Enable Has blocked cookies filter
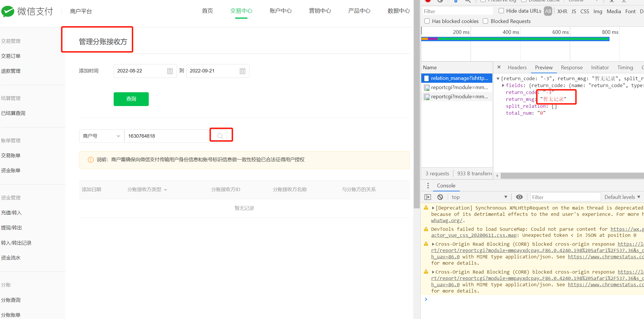This screenshot has width=644, height=319. (x=427, y=21)
